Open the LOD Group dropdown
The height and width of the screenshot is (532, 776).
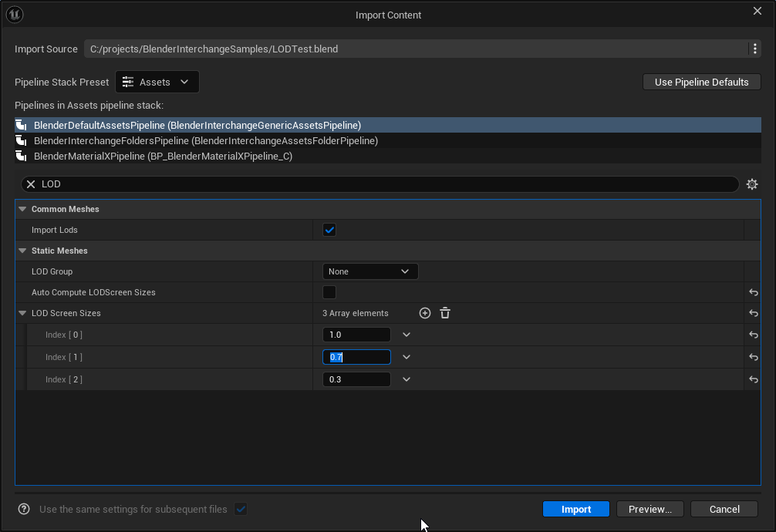369,271
